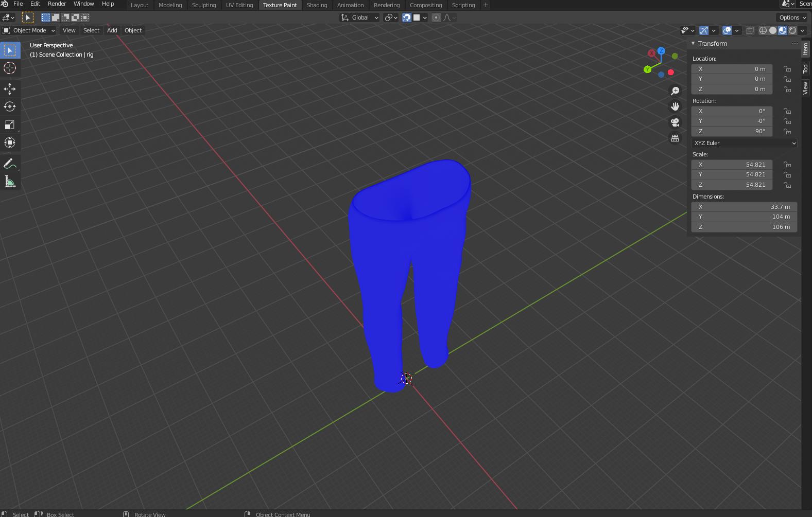Collapse the Transform panel
This screenshot has height=517, width=812.
tap(693, 44)
